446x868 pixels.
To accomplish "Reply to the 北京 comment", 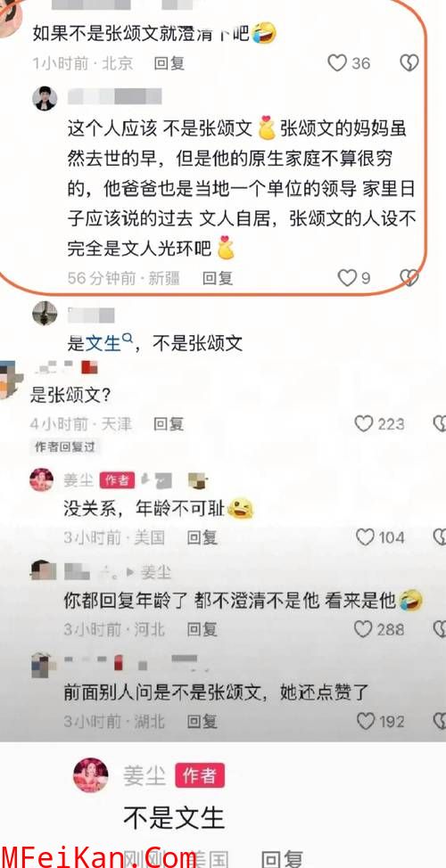I will coord(169,63).
